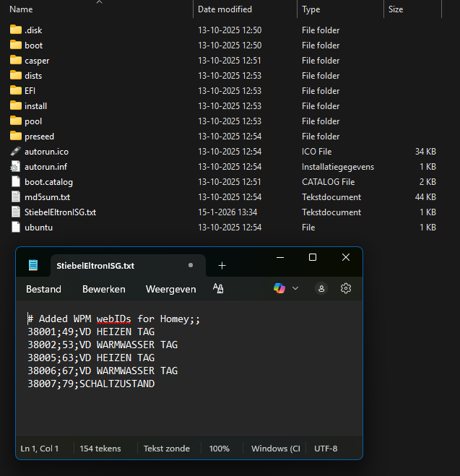
Task: Open the Bestand menu
Action: 43,289
